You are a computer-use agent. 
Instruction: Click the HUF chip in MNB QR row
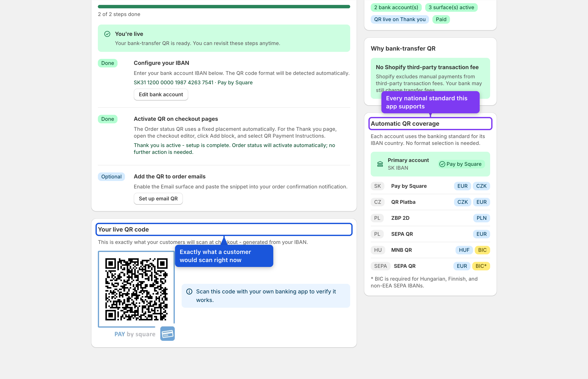click(464, 250)
